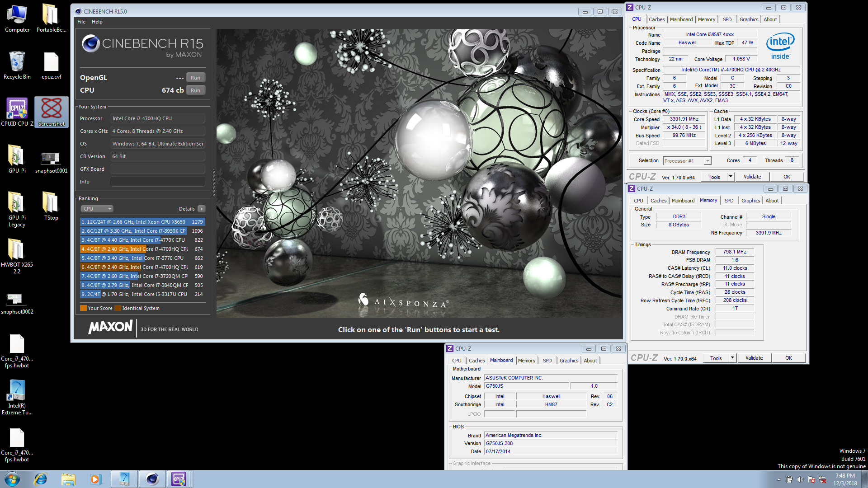Open the PortableBe... folder on desktop
The height and width of the screenshot is (488, 868).
[x=51, y=19]
